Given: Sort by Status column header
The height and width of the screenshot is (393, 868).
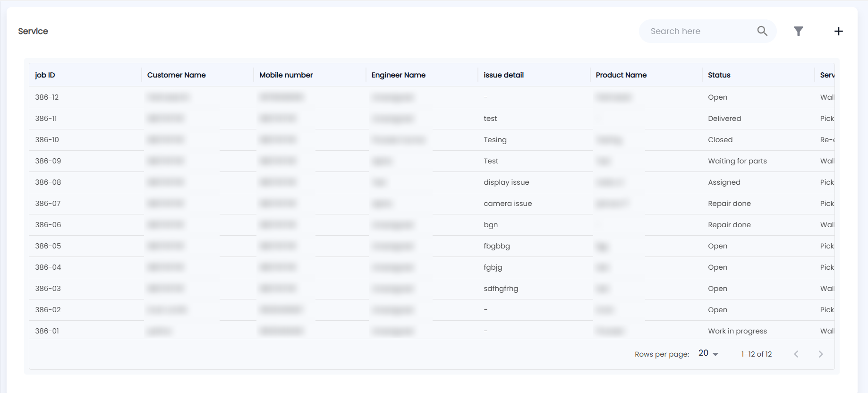Looking at the screenshot, I should (x=719, y=75).
